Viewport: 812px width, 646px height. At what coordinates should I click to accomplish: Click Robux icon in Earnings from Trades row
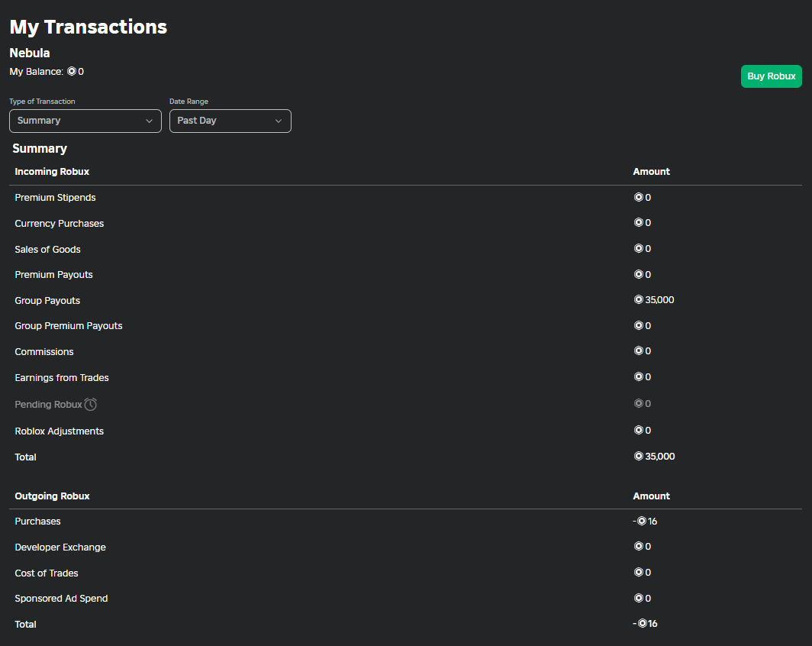[639, 376]
